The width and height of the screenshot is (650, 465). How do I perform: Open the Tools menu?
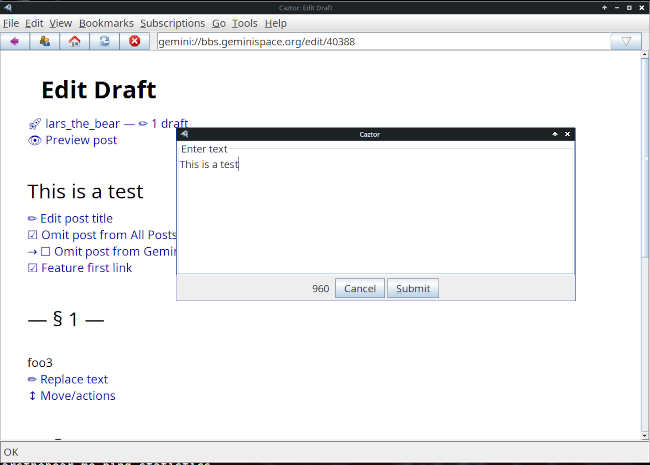pos(245,23)
